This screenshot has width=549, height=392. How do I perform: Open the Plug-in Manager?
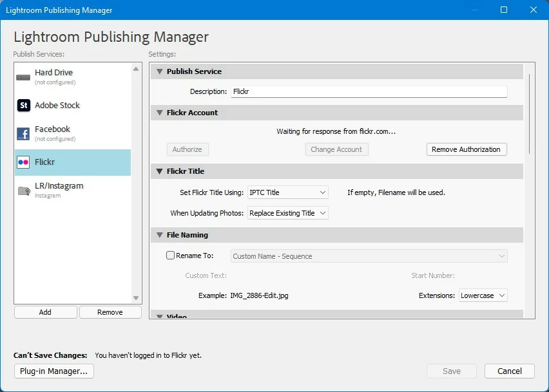tap(54, 371)
